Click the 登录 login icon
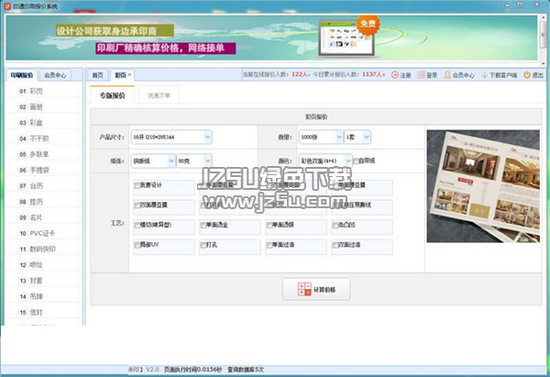This screenshot has height=377, width=550. (x=421, y=75)
